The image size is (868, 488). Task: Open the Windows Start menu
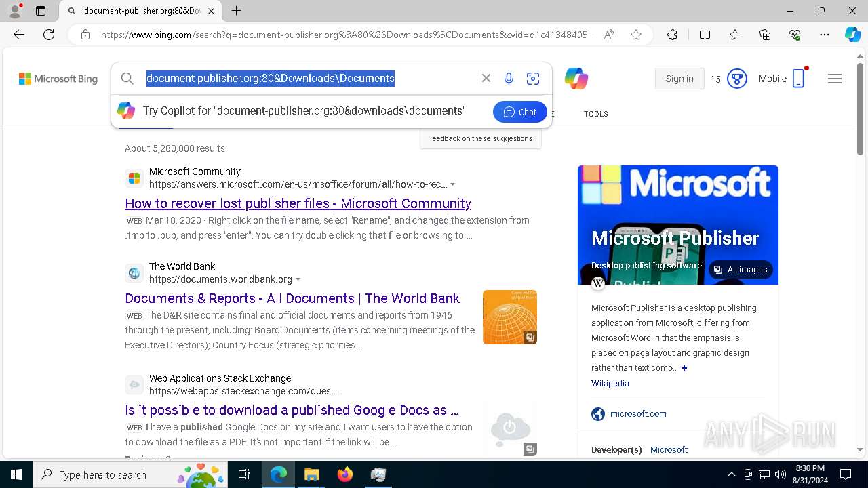coord(16,474)
